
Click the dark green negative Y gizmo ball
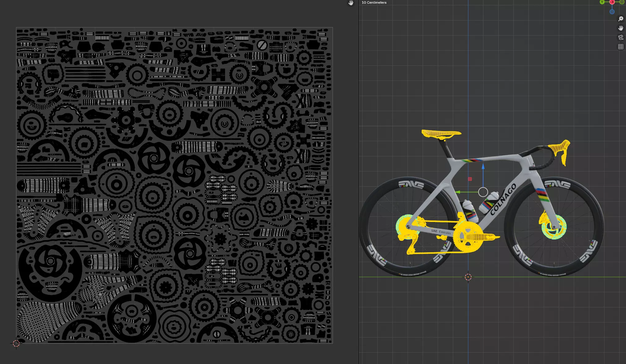(x=622, y=2)
